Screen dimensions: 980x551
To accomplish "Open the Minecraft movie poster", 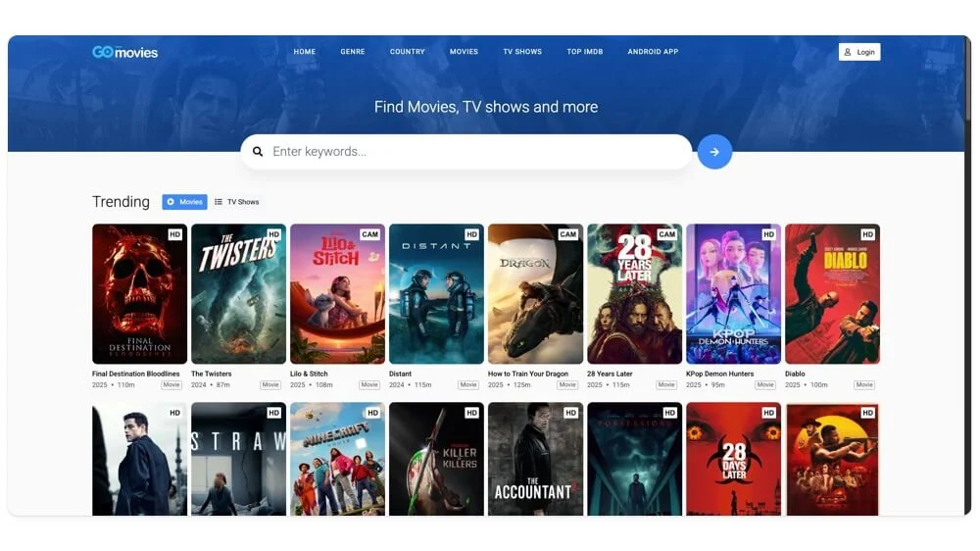I will (x=337, y=459).
